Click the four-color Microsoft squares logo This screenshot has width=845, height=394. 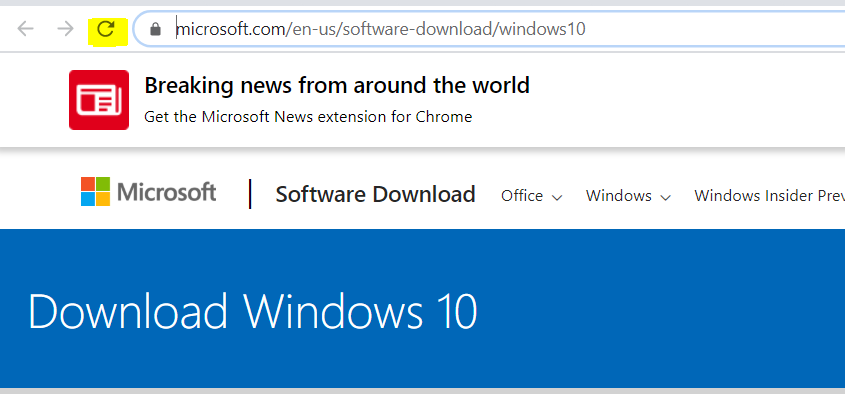point(95,191)
